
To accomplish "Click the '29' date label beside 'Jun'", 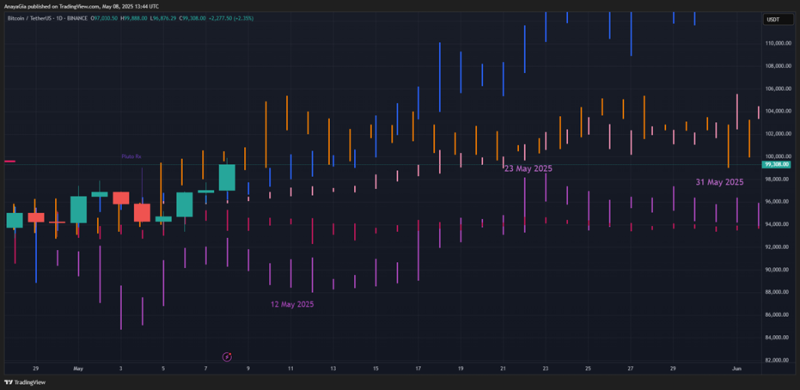I will tap(673, 368).
